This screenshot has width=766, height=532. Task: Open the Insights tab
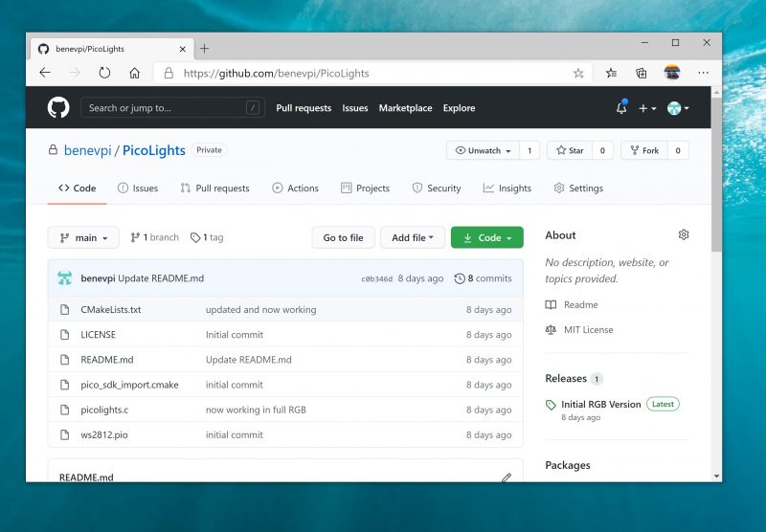pos(507,188)
